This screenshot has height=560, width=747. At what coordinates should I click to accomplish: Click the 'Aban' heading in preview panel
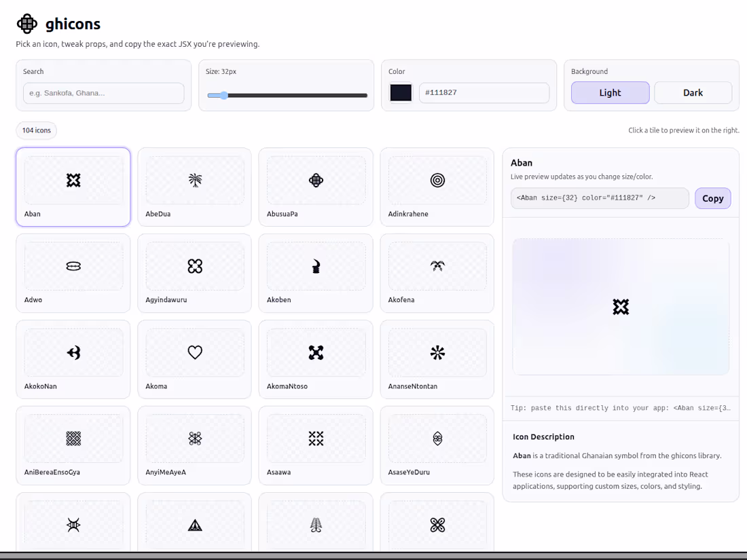click(522, 162)
